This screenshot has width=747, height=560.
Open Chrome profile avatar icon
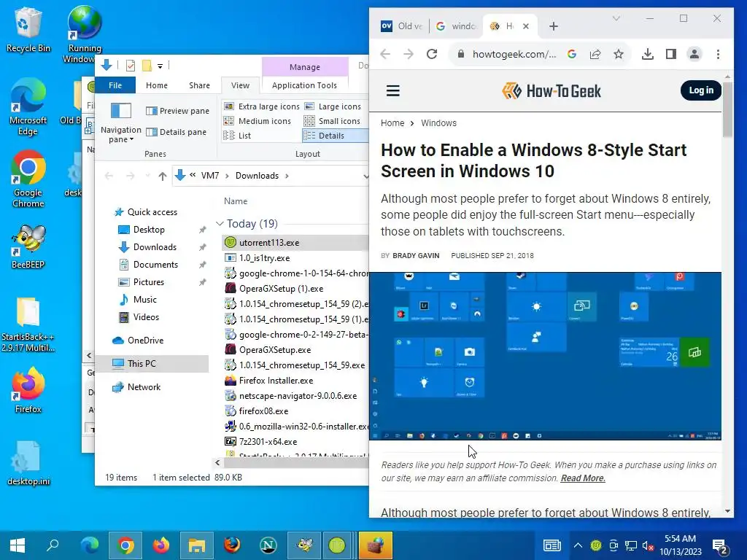(x=694, y=54)
